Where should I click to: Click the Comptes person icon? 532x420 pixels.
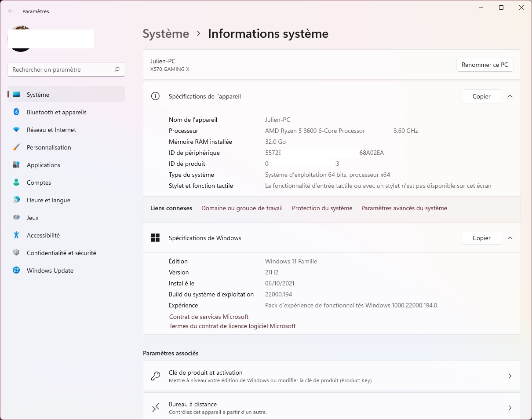[16, 183]
